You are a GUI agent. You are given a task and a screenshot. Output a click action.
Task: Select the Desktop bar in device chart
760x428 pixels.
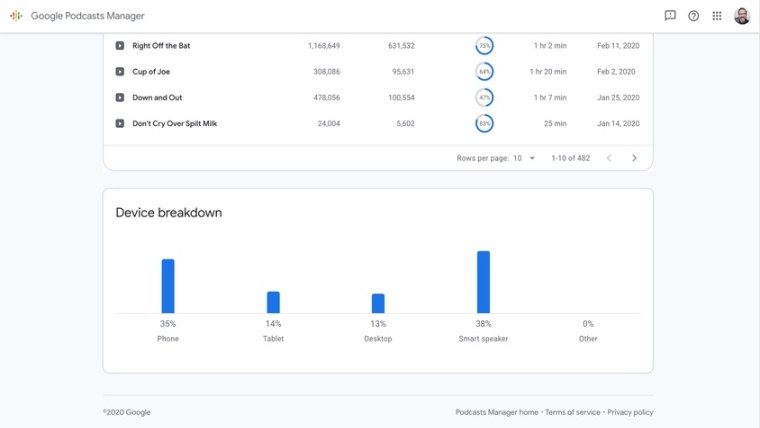pos(378,303)
